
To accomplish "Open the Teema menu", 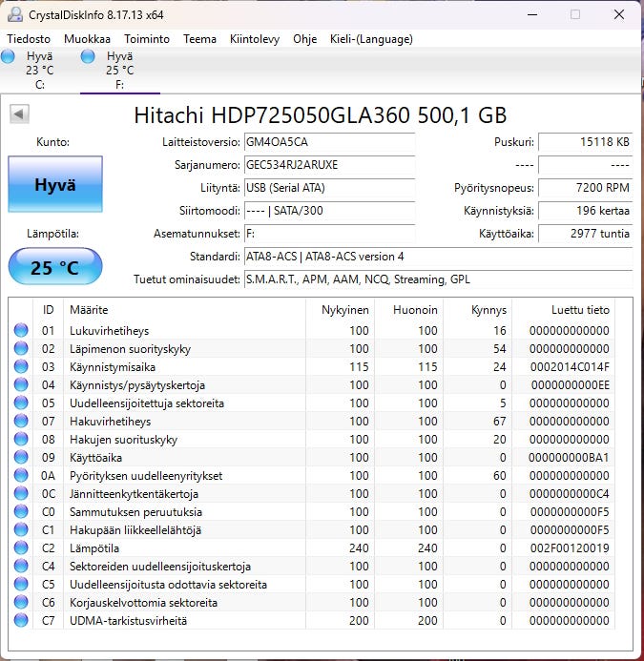I will tap(199, 39).
